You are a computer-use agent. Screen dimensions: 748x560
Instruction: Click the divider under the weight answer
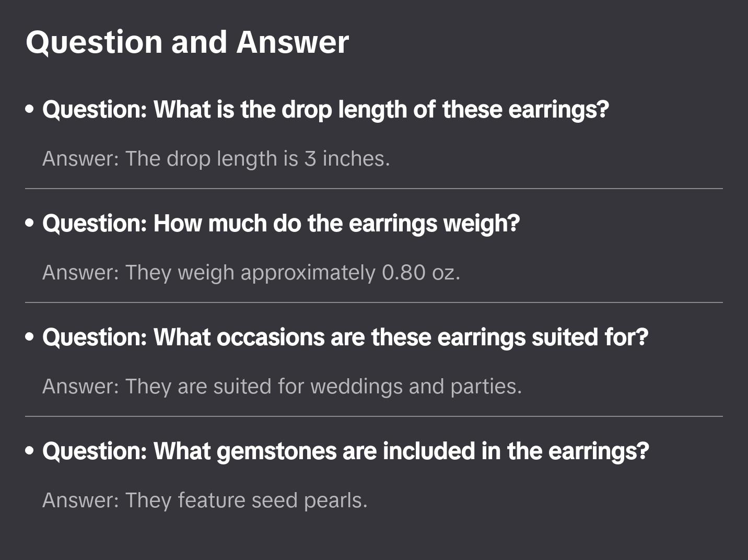coord(373,302)
